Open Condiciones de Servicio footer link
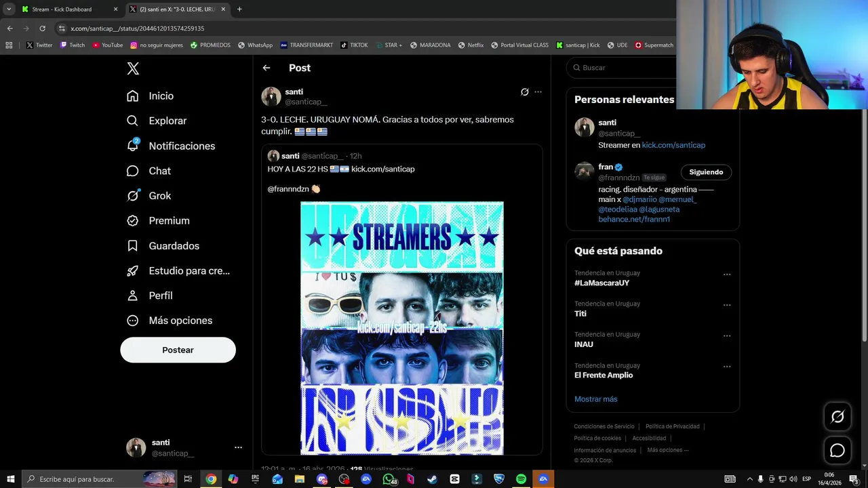This screenshot has width=868, height=488. pyautogui.click(x=604, y=426)
